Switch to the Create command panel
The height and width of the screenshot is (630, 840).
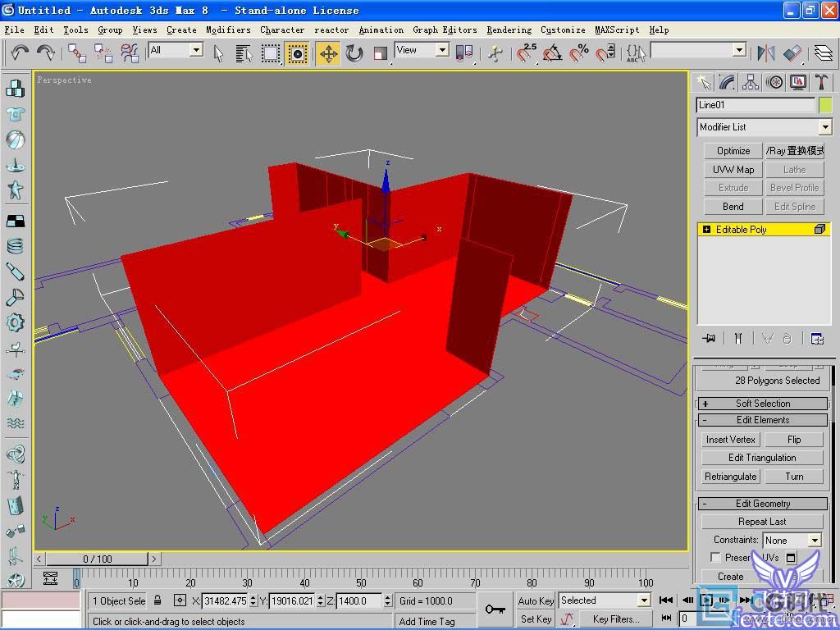click(x=703, y=83)
